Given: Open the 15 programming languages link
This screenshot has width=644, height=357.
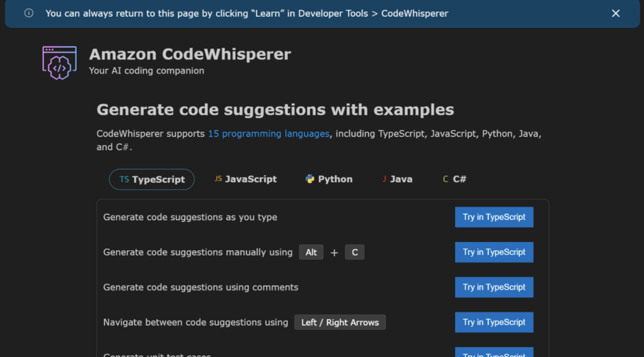Looking at the screenshot, I should (x=269, y=133).
